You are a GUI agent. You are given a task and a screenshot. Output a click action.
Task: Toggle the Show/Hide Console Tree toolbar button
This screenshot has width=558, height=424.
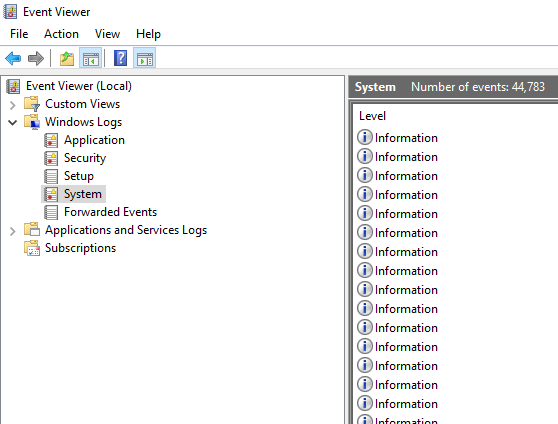click(90, 58)
